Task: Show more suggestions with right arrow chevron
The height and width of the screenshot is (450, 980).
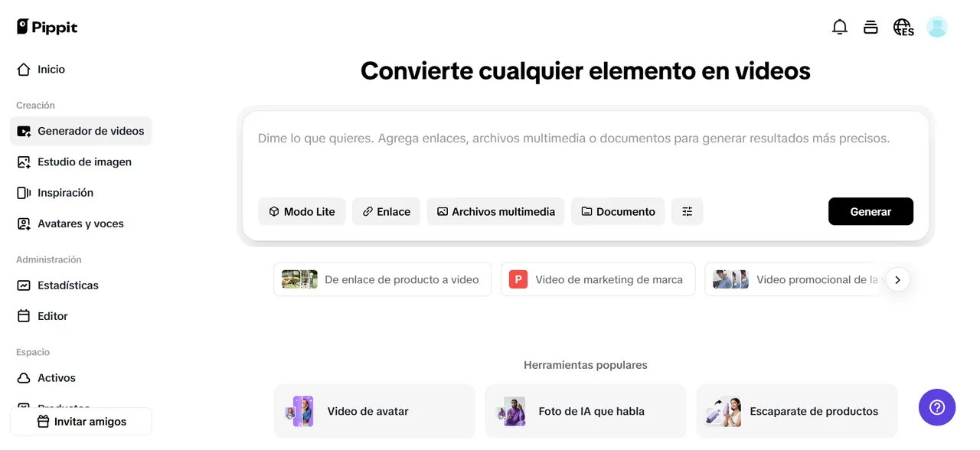Action: (x=897, y=279)
